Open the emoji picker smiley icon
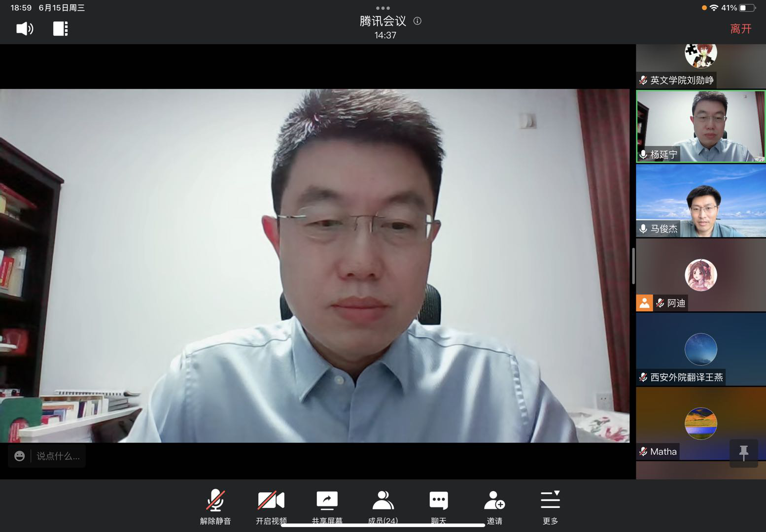Viewport: 766px width, 532px height. [x=20, y=456]
